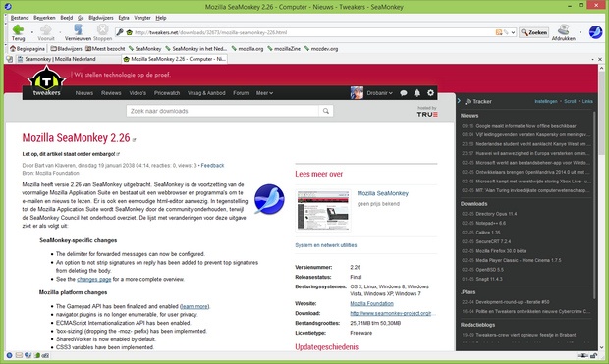The width and height of the screenshot is (609, 364).
Task: Open the Meest bezocht bookmarks folder
Action: coord(105,48)
